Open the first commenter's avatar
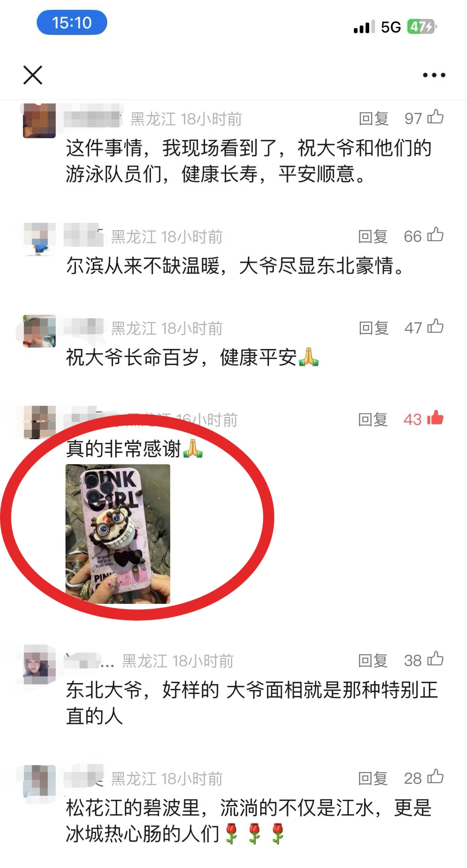 tap(39, 121)
